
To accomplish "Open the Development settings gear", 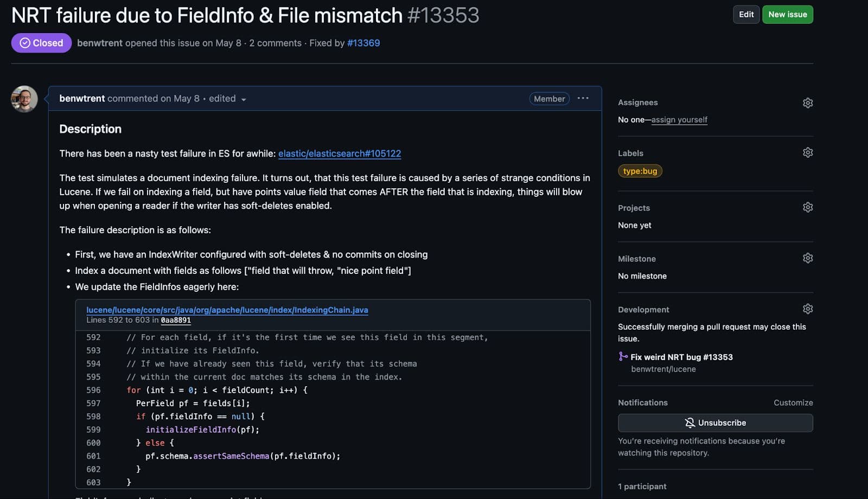I will [808, 308].
